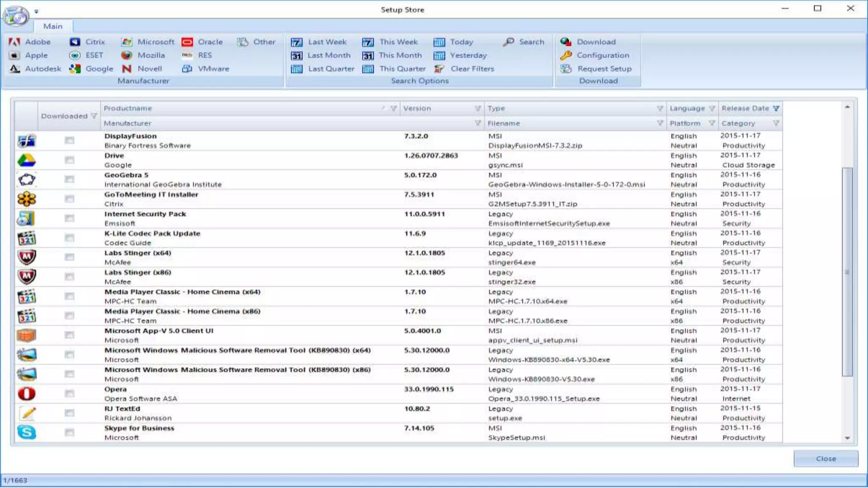Screen dimensions: 868x488
Task: Select the RES manufacturer icon
Action: tap(187, 55)
